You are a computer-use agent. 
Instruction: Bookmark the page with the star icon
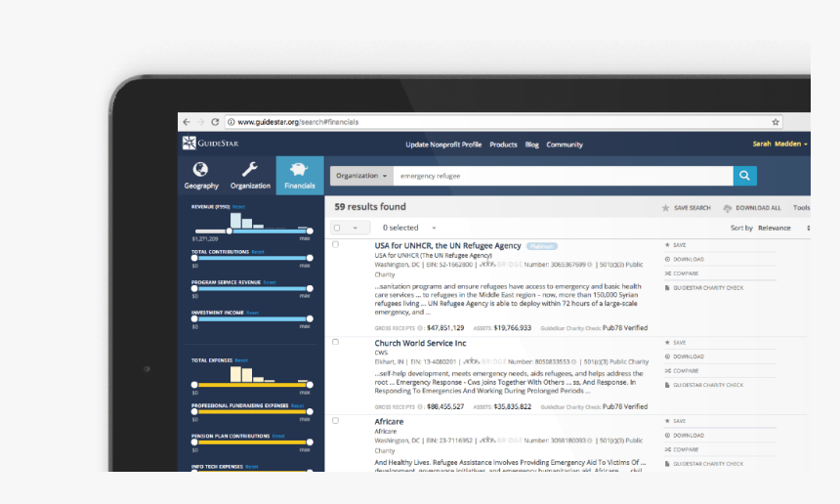(x=776, y=122)
